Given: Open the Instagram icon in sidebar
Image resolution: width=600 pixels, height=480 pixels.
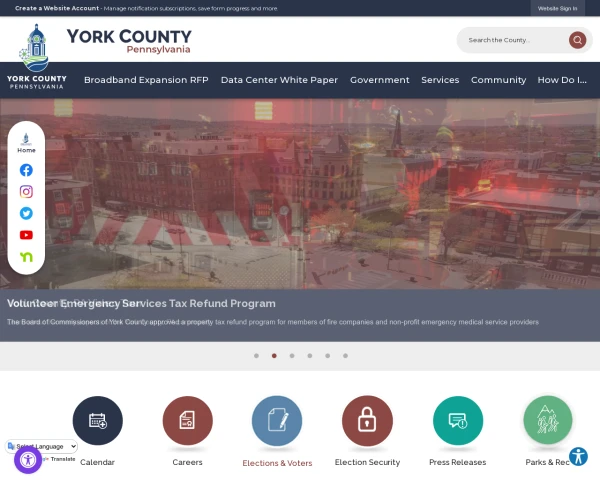Looking at the screenshot, I should (26, 191).
